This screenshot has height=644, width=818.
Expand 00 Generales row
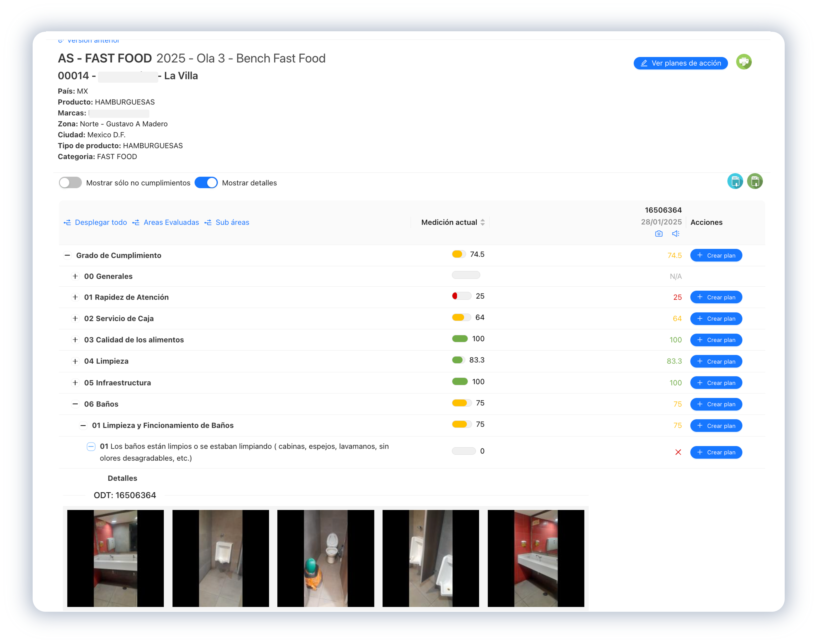click(x=75, y=276)
